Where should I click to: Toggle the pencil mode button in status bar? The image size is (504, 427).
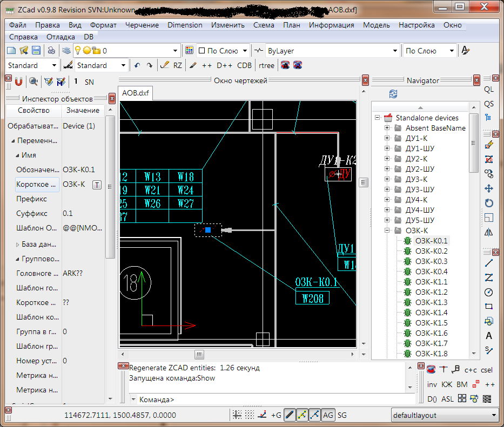point(289,415)
